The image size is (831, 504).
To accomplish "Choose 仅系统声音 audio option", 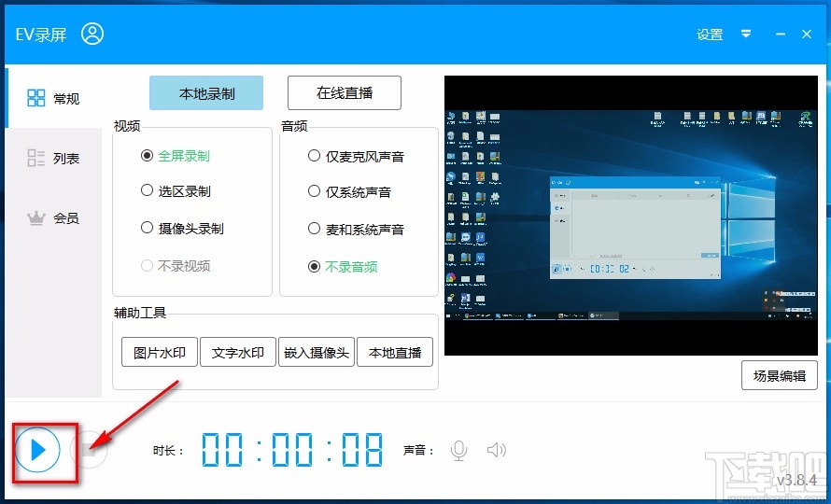I will click(x=350, y=192).
